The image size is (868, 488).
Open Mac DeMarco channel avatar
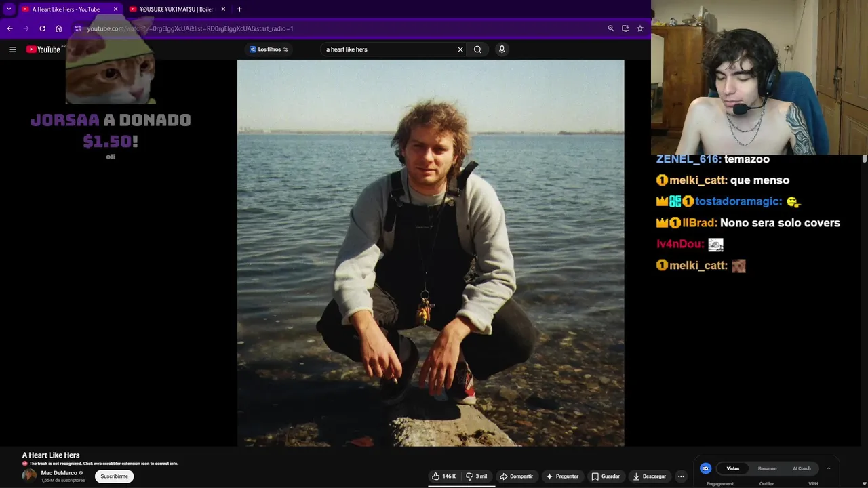[x=29, y=476]
